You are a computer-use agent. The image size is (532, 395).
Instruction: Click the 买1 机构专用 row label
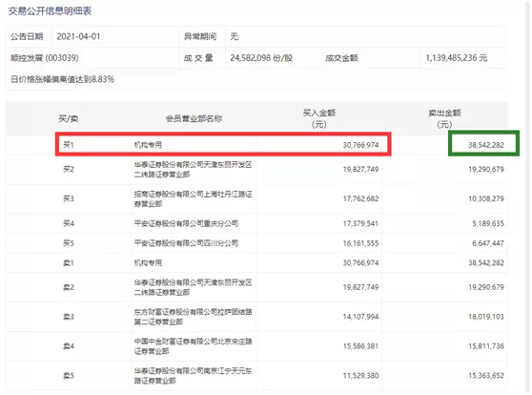point(223,145)
